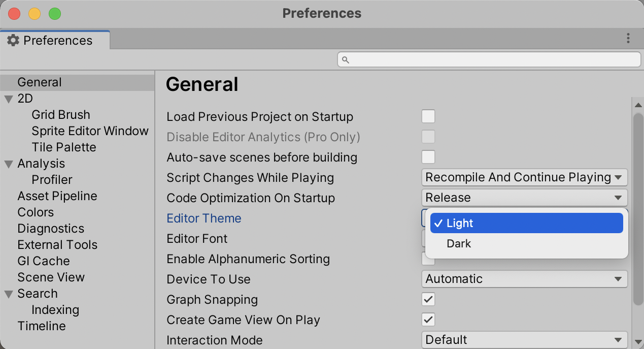Click the magnifier icon in search box
This screenshot has width=644, height=349.
(346, 60)
